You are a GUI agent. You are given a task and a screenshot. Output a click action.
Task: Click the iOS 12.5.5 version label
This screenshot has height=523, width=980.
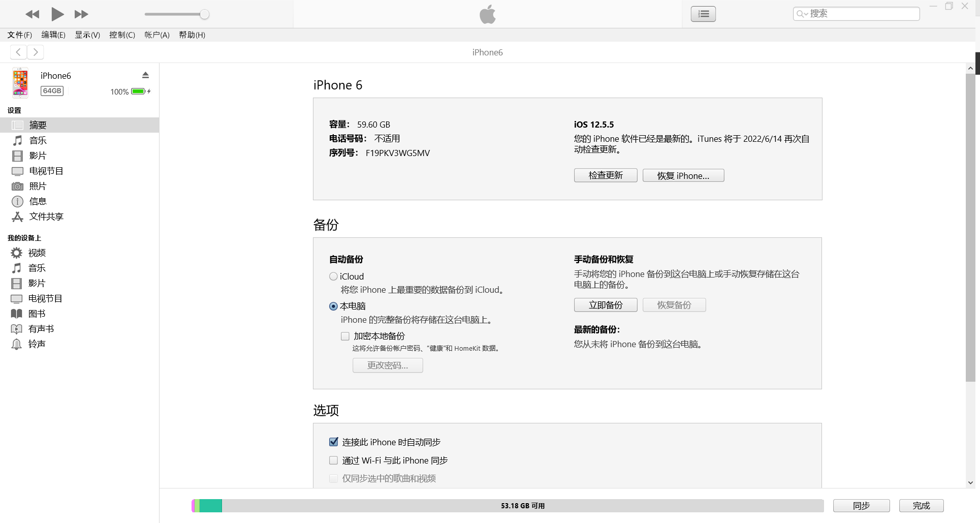click(x=594, y=125)
